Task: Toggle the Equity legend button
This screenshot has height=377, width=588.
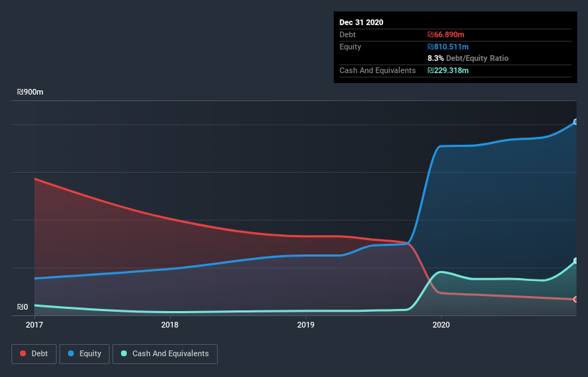Action: click(85, 354)
